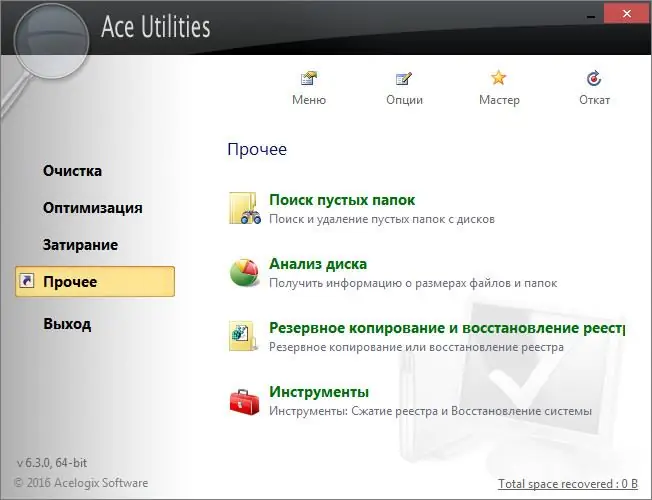Screen dimensions: 652x500
Task: Click the disk analysis pie chart icon
Action: tap(244, 272)
